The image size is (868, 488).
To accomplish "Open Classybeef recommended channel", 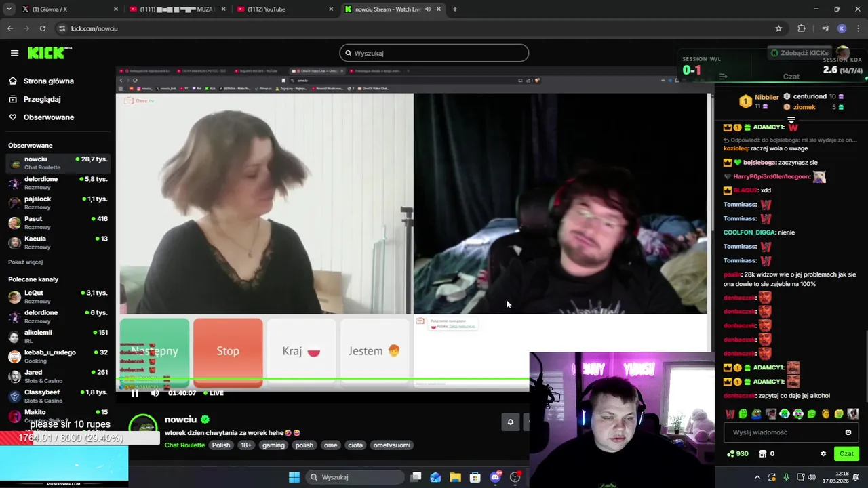I will tap(58, 396).
